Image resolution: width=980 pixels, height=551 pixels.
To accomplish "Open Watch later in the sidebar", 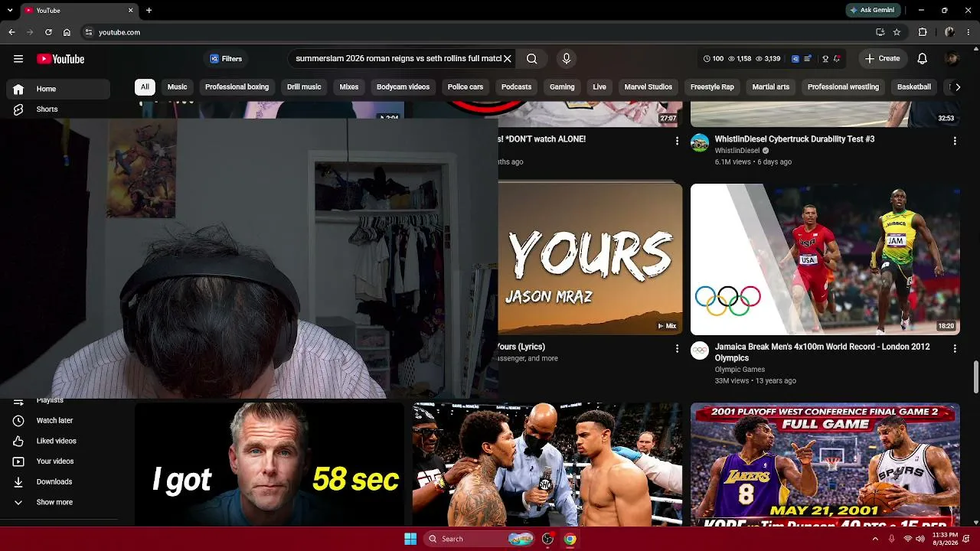I will (58, 421).
